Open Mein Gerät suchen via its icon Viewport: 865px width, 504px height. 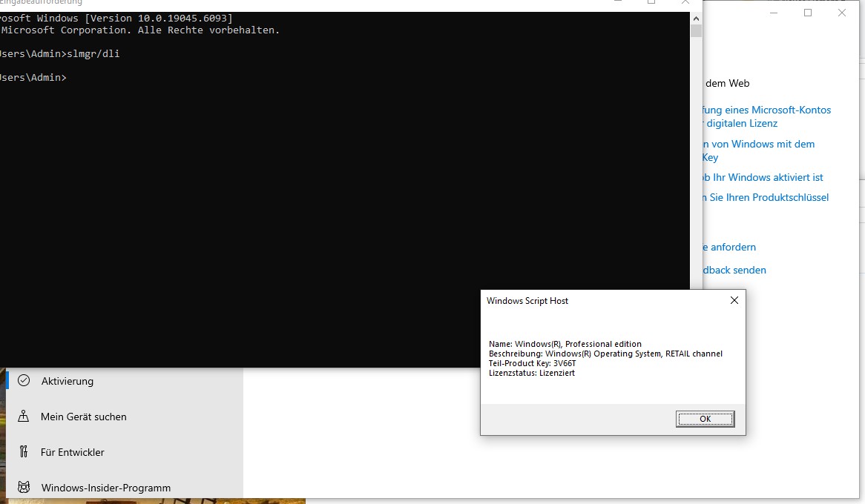[23, 417]
